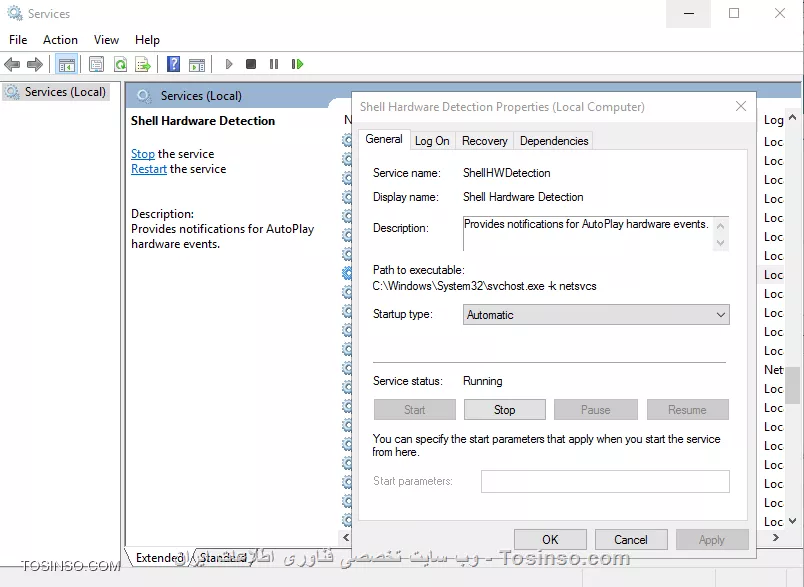Show the Dependencies tab
The width and height of the screenshot is (804, 587).
pos(554,141)
